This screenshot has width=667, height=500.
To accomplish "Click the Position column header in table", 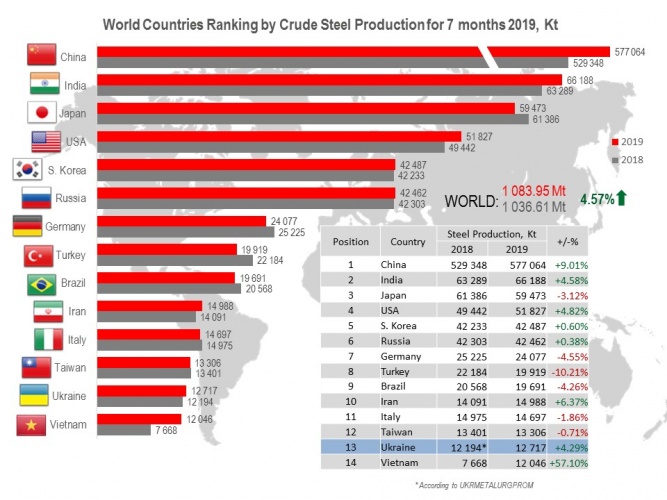I will coord(350,241).
